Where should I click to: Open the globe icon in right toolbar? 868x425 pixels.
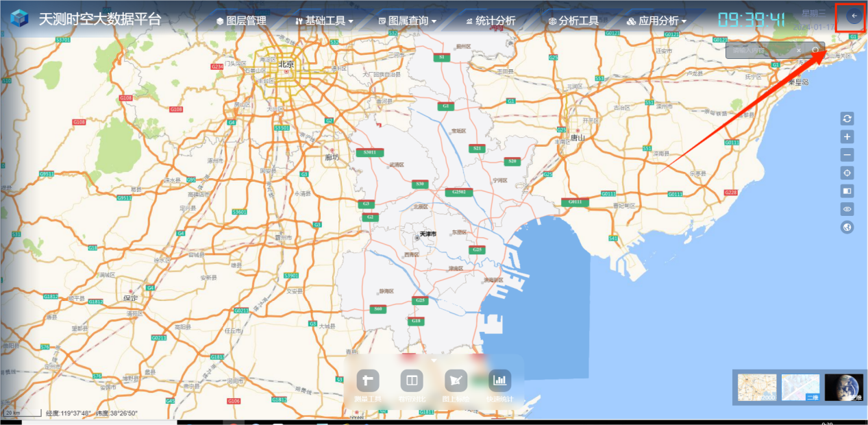847,228
